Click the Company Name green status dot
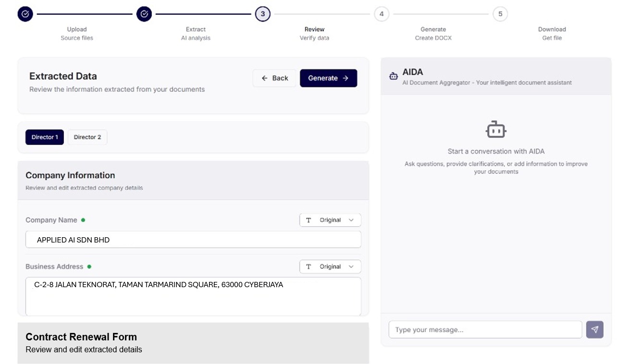 pos(83,220)
